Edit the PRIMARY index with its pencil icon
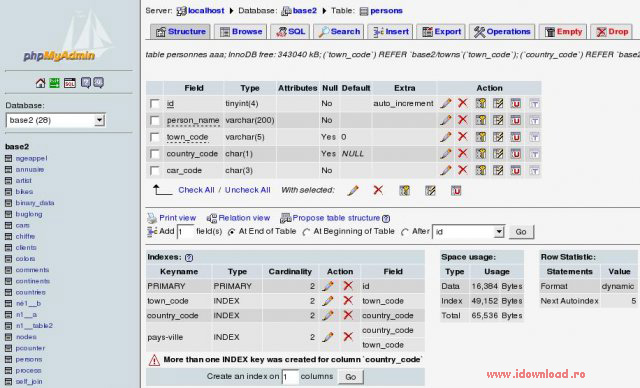 pyautogui.click(x=327, y=286)
